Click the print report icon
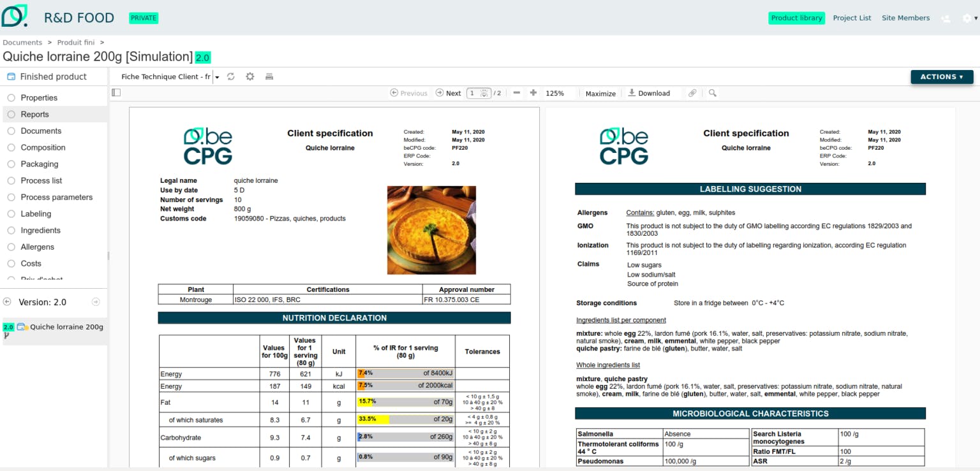980x471 pixels. pos(269,76)
